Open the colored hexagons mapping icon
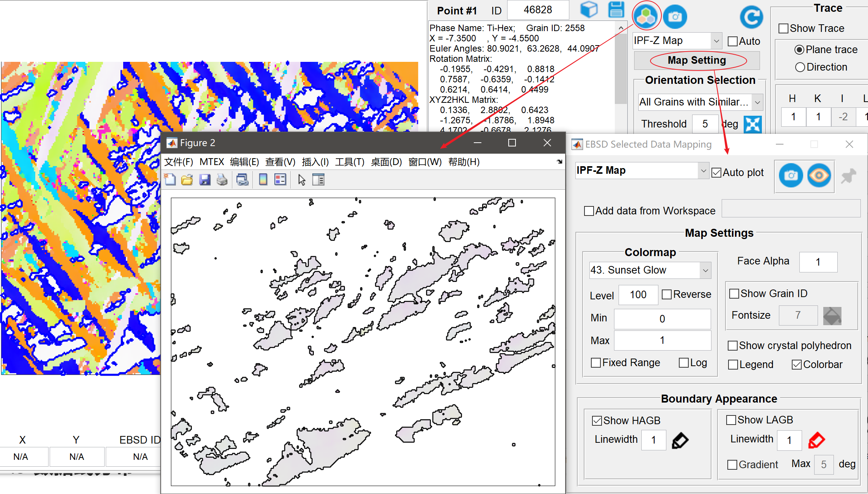This screenshot has height=494, width=868. (x=646, y=16)
